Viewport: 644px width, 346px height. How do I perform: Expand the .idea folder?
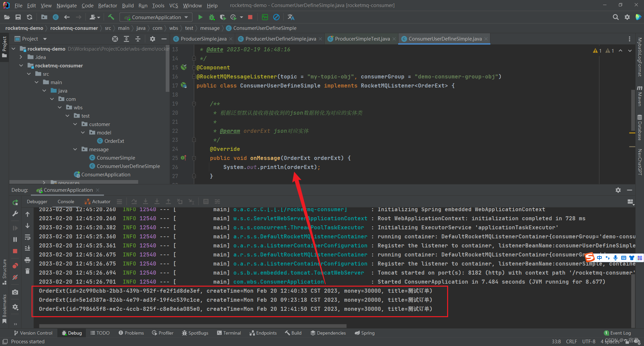click(21, 57)
